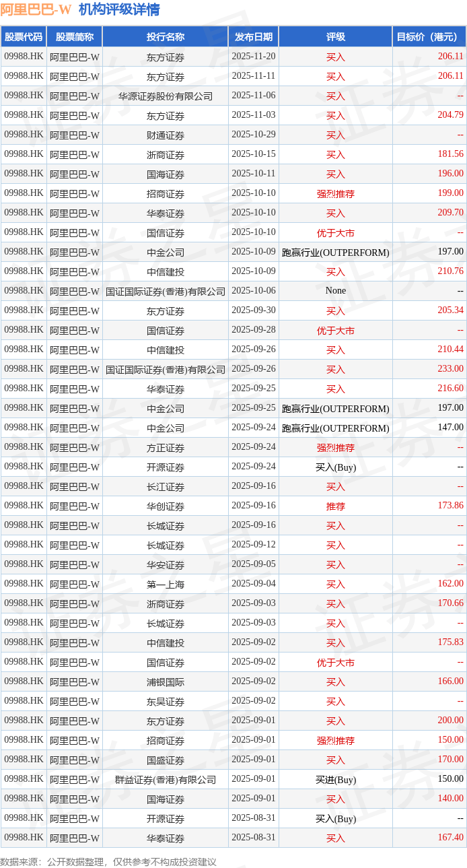Select the date cell 2025-09-12

[x=254, y=545]
